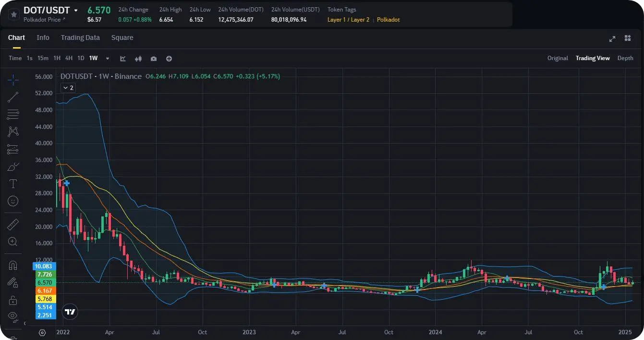Click the TradingView logo on chart

(x=70, y=312)
